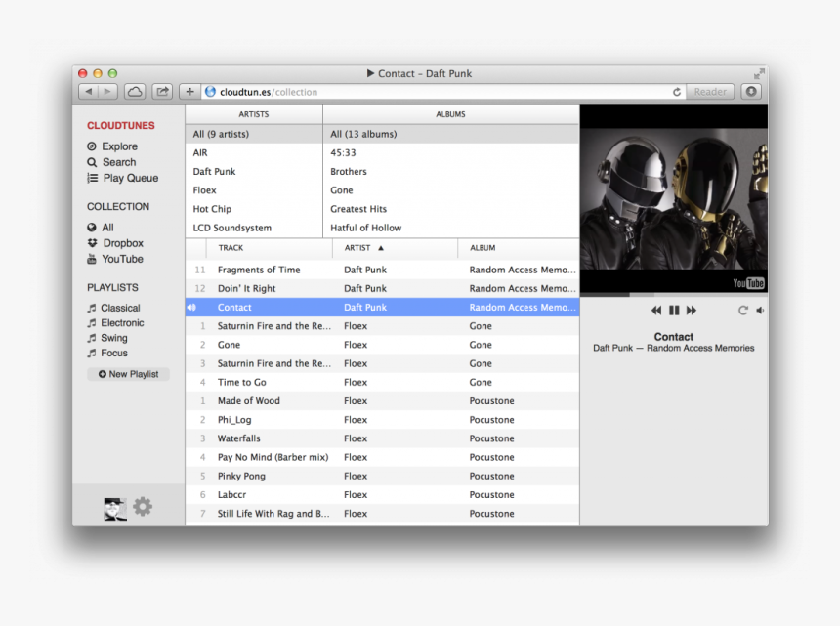The height and width of the screenshot is (626, 840).
Task: Select All (9 artists)
Action: click(254, 134)
